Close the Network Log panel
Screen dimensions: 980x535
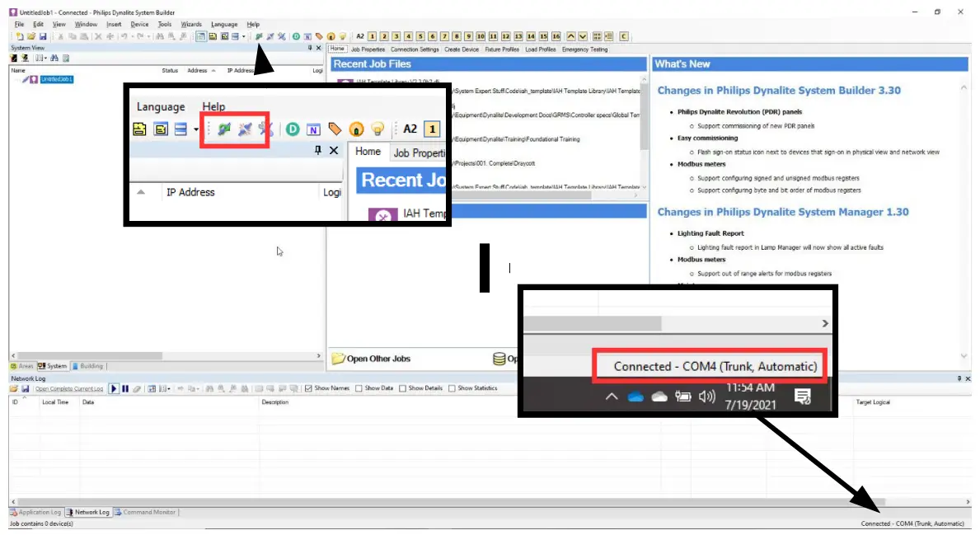pyautogui.click(x=968, y=378)
